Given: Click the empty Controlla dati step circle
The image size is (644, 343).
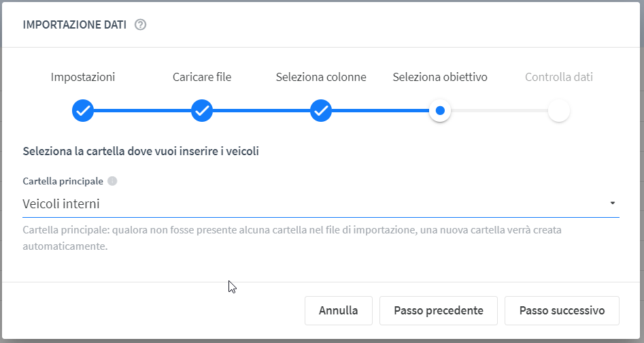Looking at the screenshot, I should [559, 110].
